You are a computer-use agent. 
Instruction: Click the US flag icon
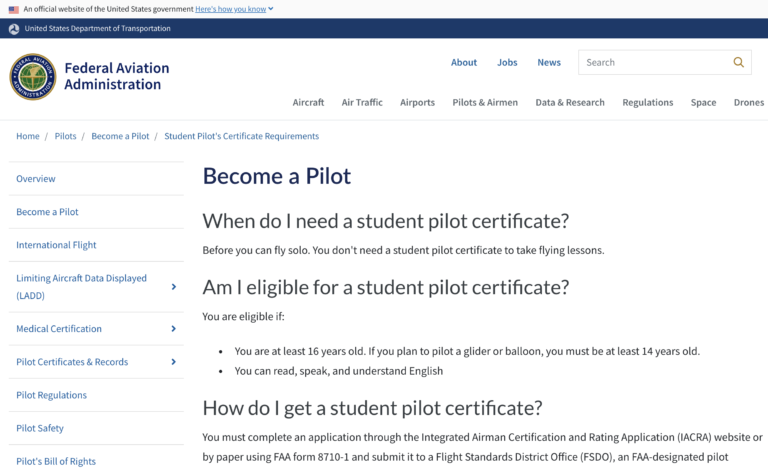(14, 9)
